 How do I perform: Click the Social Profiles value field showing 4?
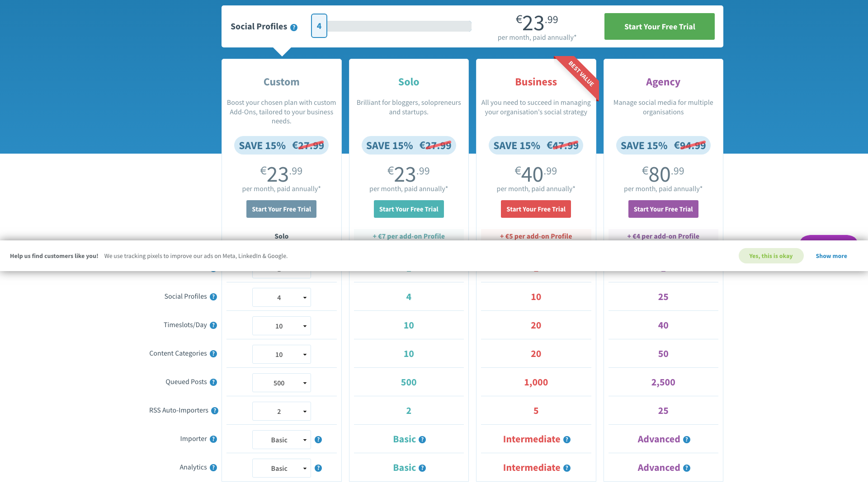[x=319, y=26]
